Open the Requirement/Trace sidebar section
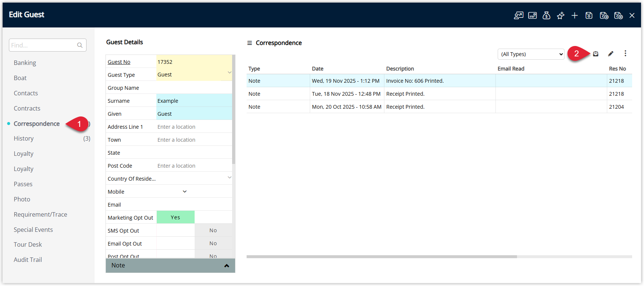 [x=40, y=214]
